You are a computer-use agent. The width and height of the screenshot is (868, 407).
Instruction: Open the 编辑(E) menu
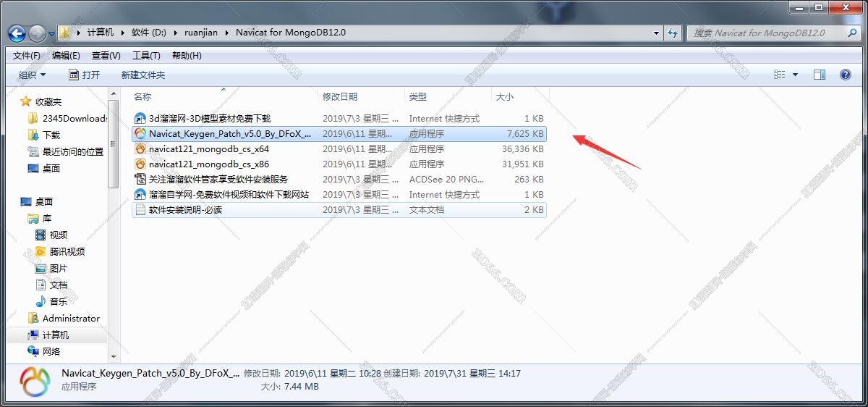point(66,55)
